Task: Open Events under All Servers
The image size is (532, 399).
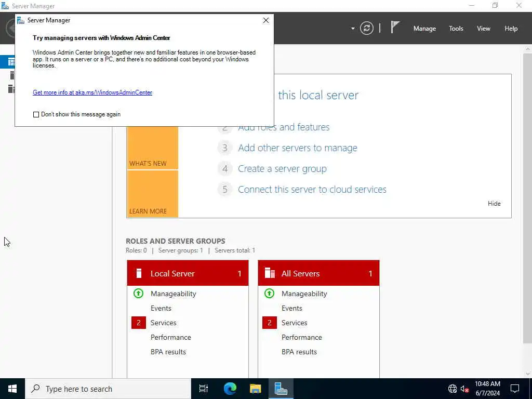Action: 292,308
